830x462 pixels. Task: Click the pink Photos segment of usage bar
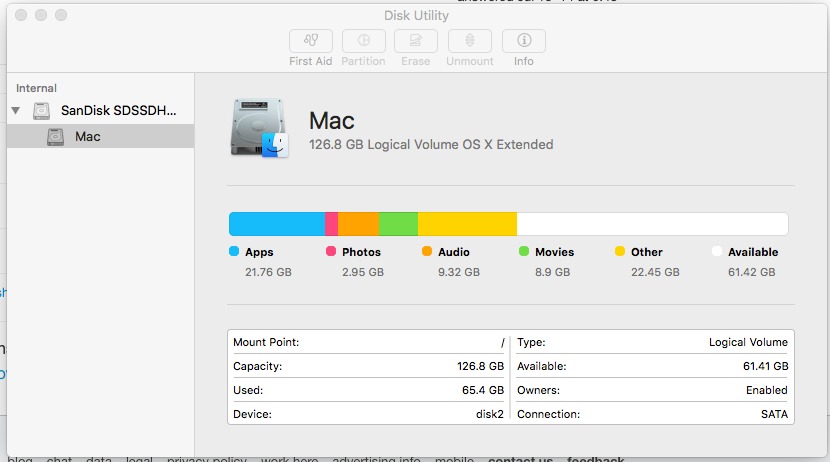click(x=331, y=224)
